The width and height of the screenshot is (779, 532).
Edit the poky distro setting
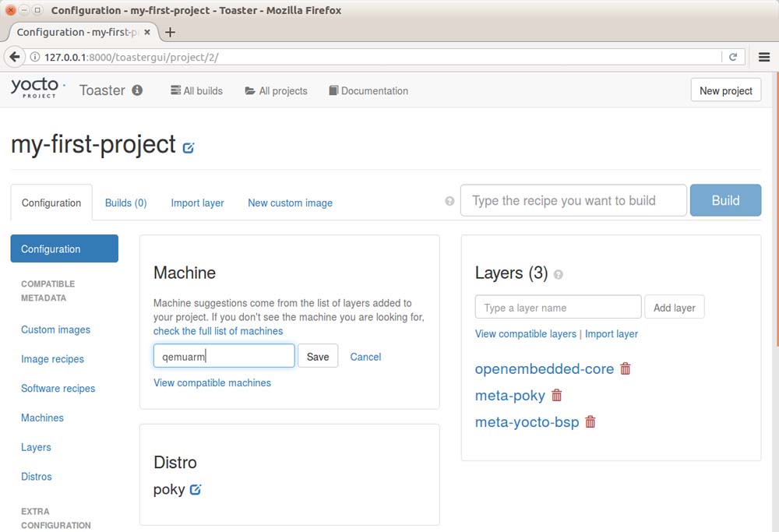[196, 490]
